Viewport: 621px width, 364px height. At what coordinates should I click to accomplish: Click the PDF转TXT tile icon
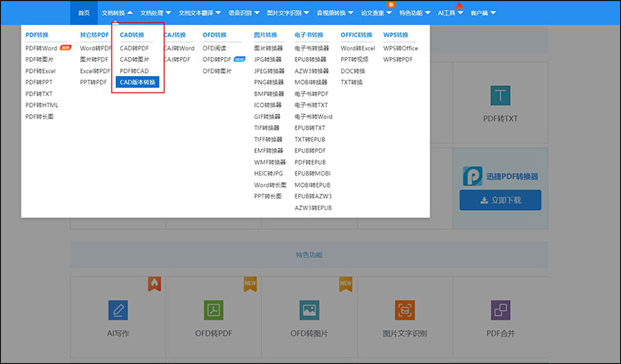coord(500,95)
